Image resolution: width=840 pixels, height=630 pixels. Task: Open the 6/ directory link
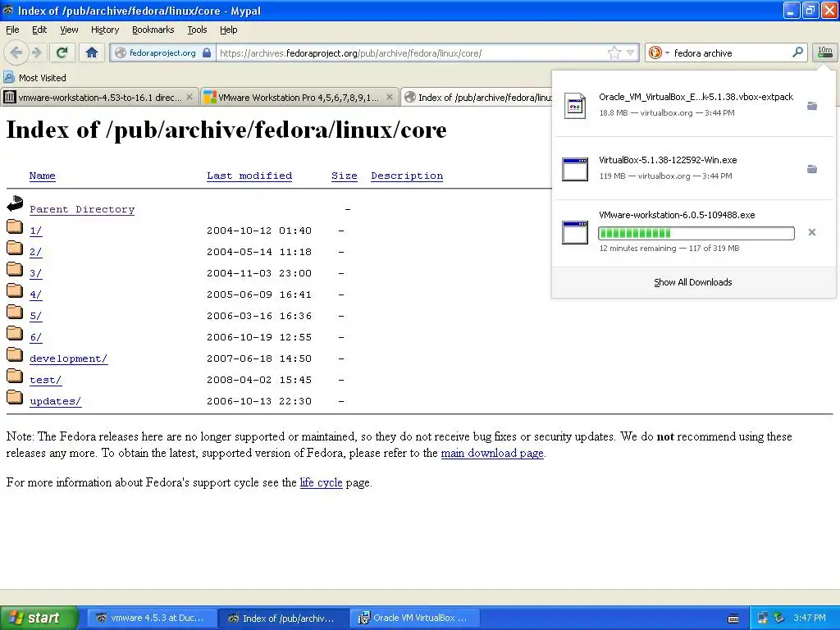36,337
